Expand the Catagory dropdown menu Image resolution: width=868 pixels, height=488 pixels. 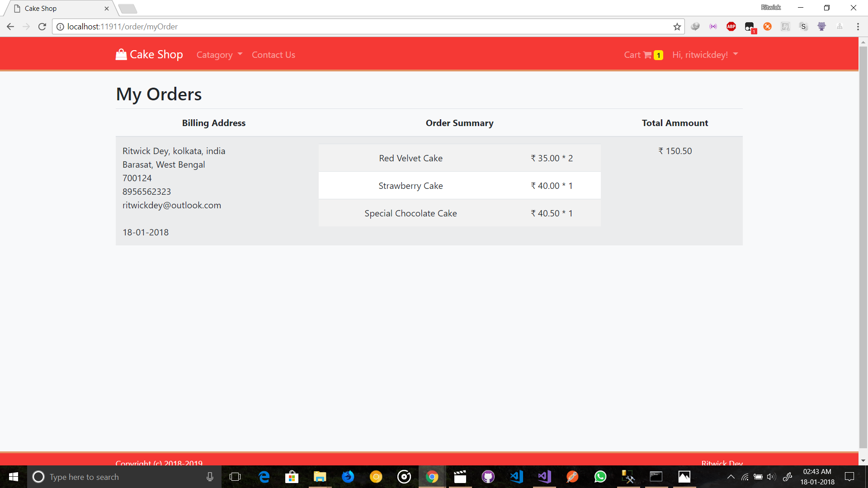219,55
